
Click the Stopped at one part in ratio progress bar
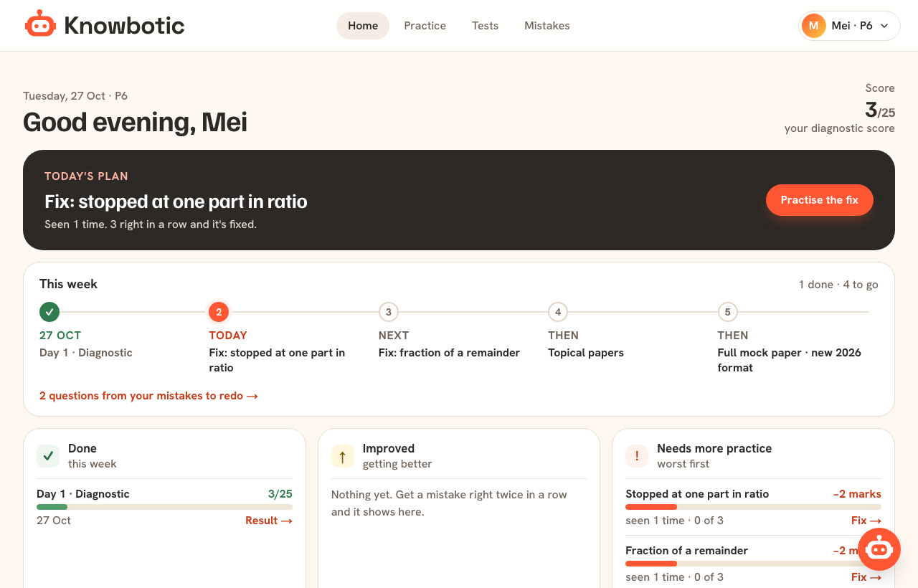point(753,507)
